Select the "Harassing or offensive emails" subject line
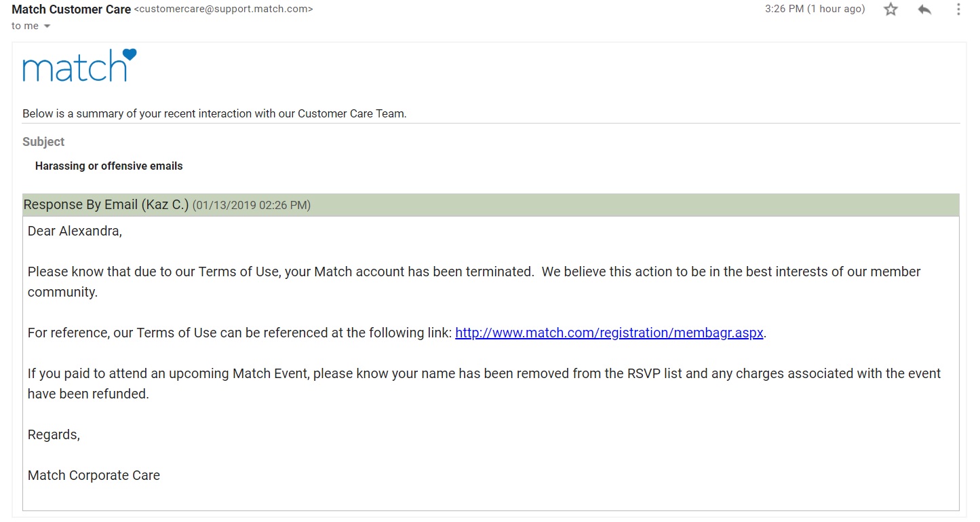Viewport: 980px width, 522px height. tap(109, 166)
